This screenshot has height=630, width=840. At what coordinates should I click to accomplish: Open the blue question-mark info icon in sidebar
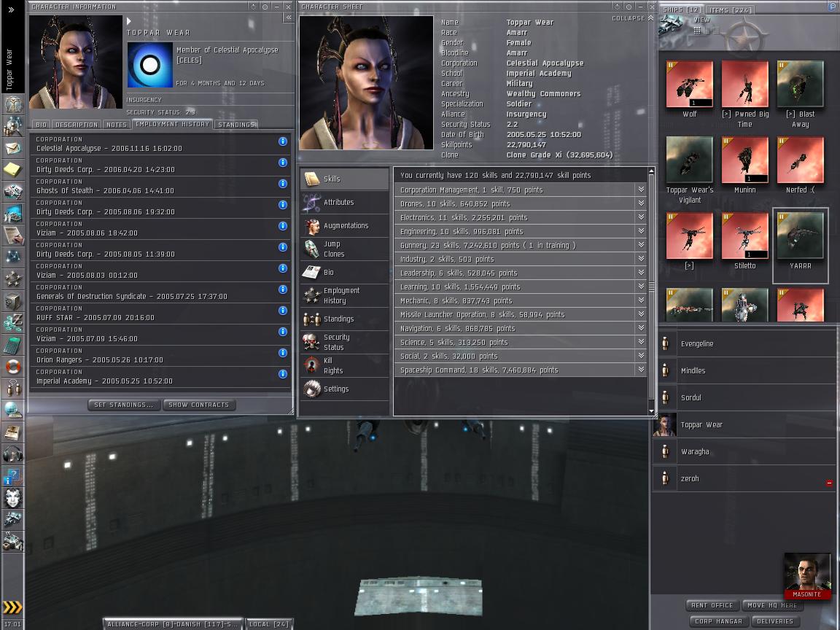click(13, 476)
